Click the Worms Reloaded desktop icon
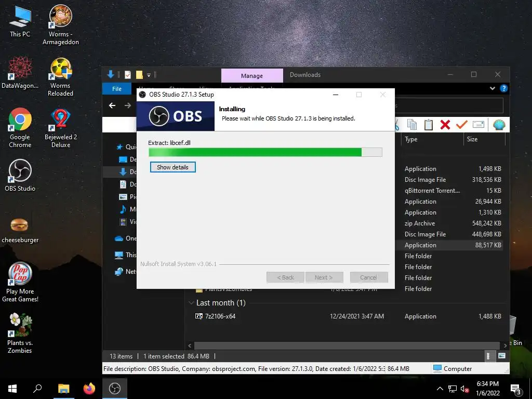This screenshot has height=399, width=532. (61, 77)
